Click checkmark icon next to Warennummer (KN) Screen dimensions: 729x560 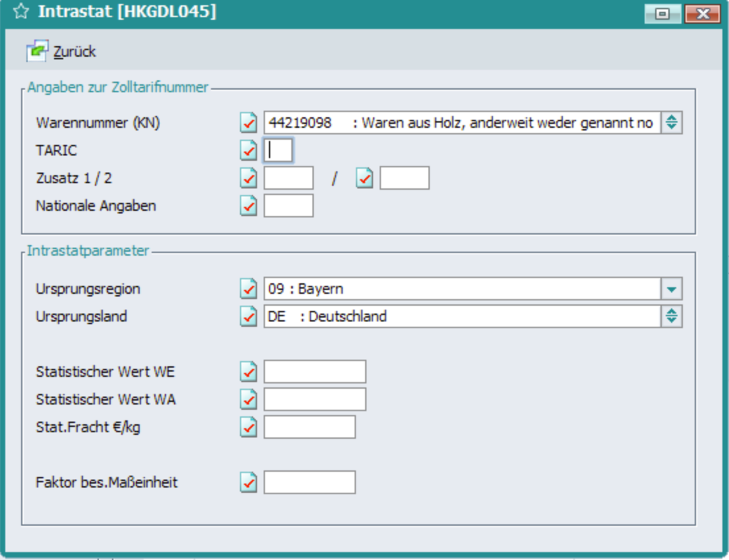pos(248,123)
